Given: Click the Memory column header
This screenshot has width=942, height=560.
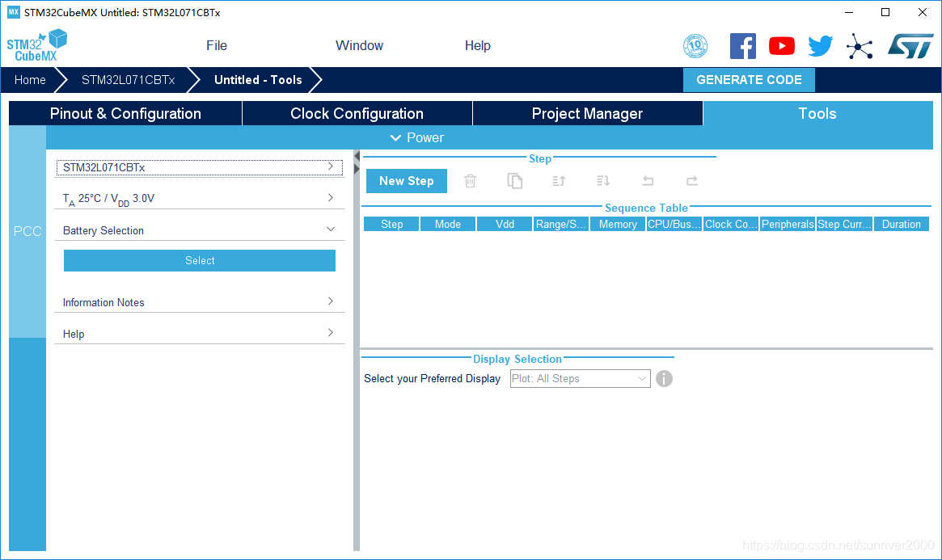Looking at the screenshot, I should 618,224.
